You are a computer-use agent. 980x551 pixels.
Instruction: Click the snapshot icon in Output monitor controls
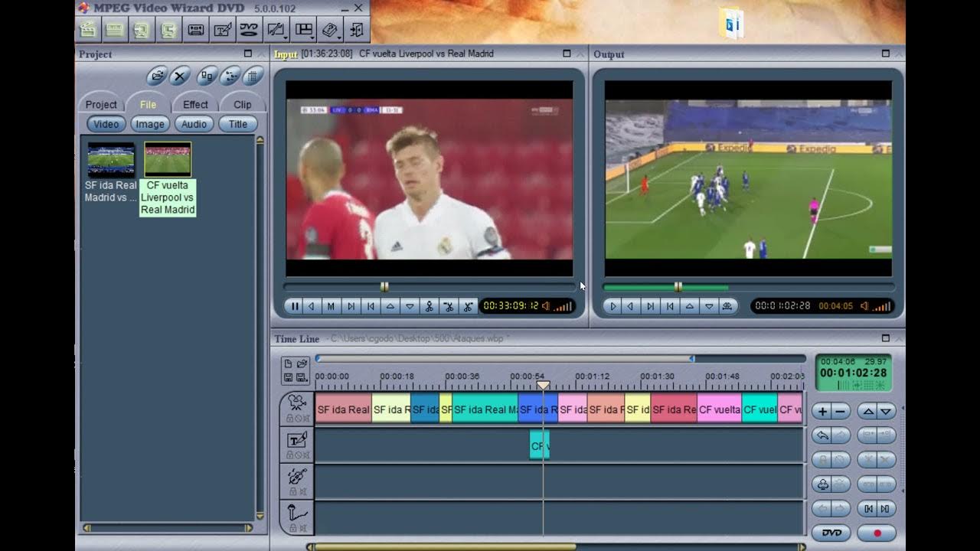coord(727,306)
